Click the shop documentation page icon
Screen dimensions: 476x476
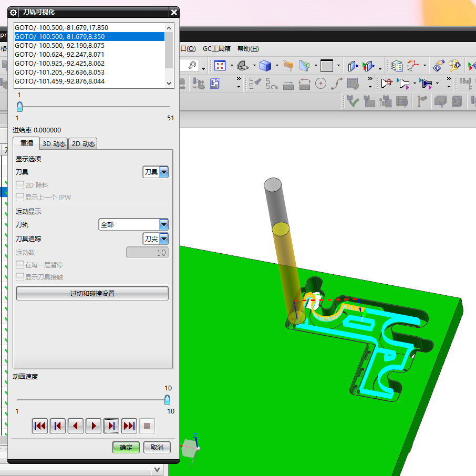point(215,84)
